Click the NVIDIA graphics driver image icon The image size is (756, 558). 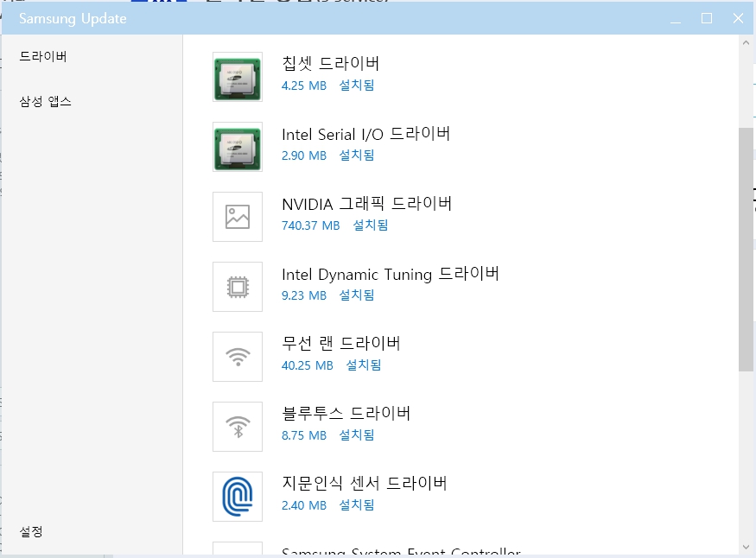pyautogui.click(x=238, y=217)
